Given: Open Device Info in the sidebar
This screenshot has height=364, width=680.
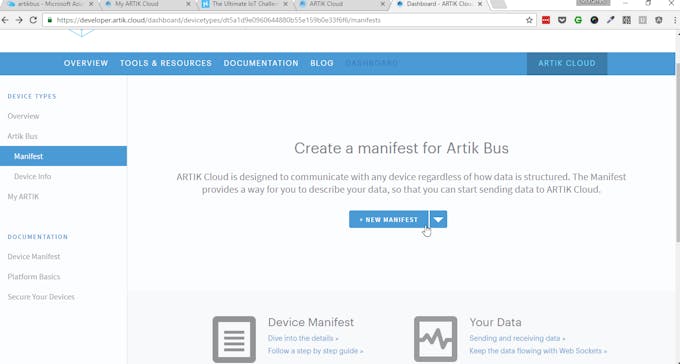Looking at the screenshot, I should click(x=33, y=177).
